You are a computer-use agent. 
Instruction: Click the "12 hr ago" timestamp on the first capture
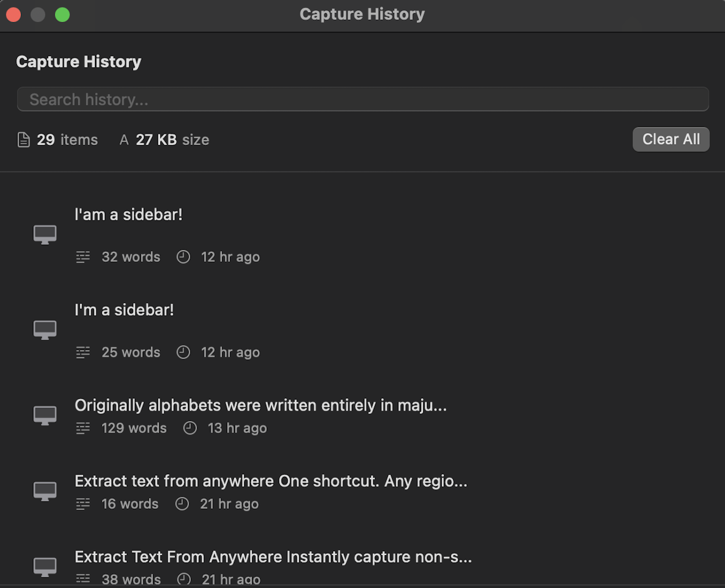(x=230, y=257)
